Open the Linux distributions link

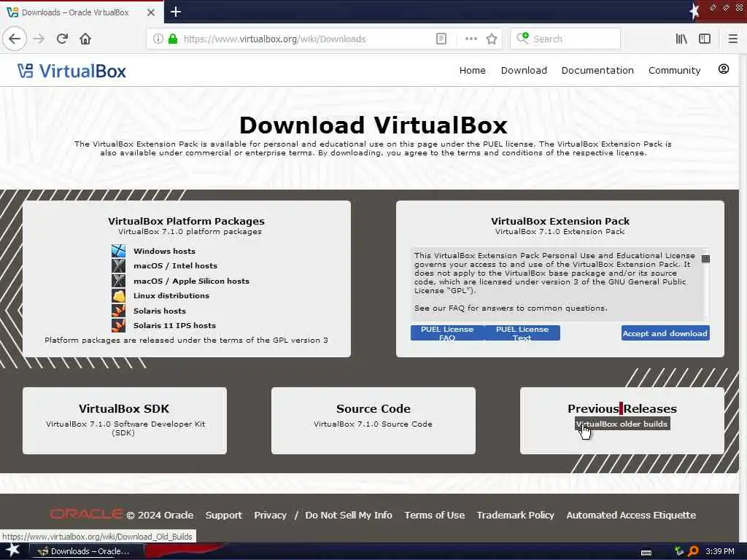click(x=171, y=296)
